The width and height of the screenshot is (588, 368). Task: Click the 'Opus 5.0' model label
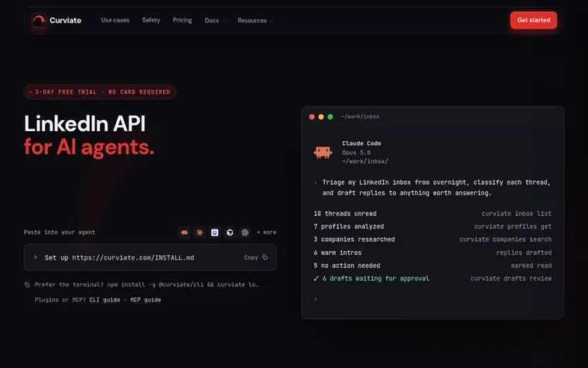pos(356,153)
